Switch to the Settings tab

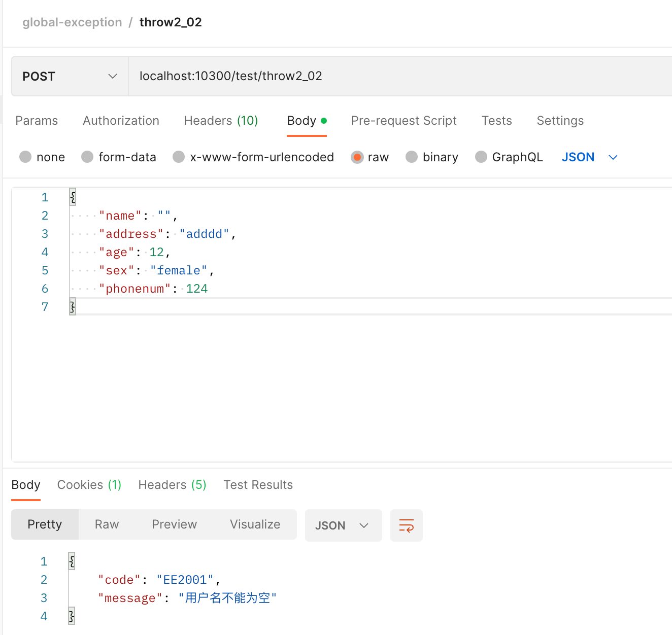point(560,121)
